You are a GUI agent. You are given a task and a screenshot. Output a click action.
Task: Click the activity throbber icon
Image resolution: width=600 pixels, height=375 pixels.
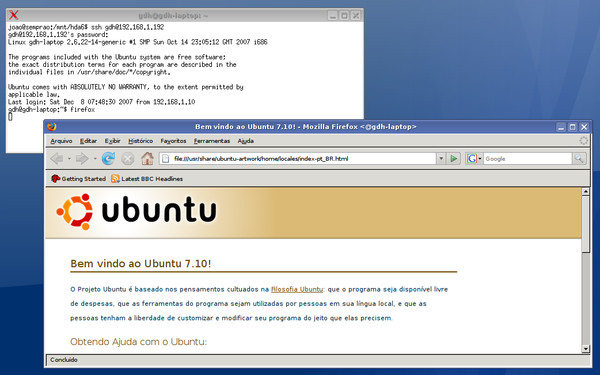click(x=584, y=140)
